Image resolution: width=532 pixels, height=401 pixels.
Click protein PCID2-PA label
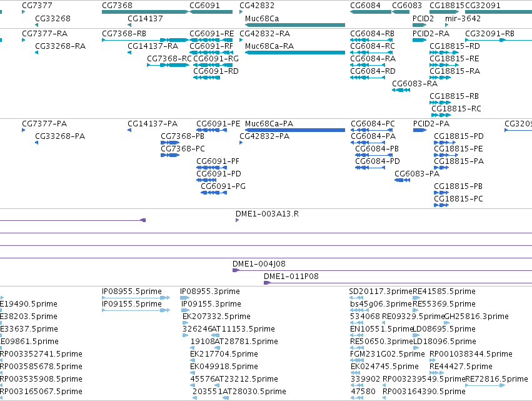[431, 124]
